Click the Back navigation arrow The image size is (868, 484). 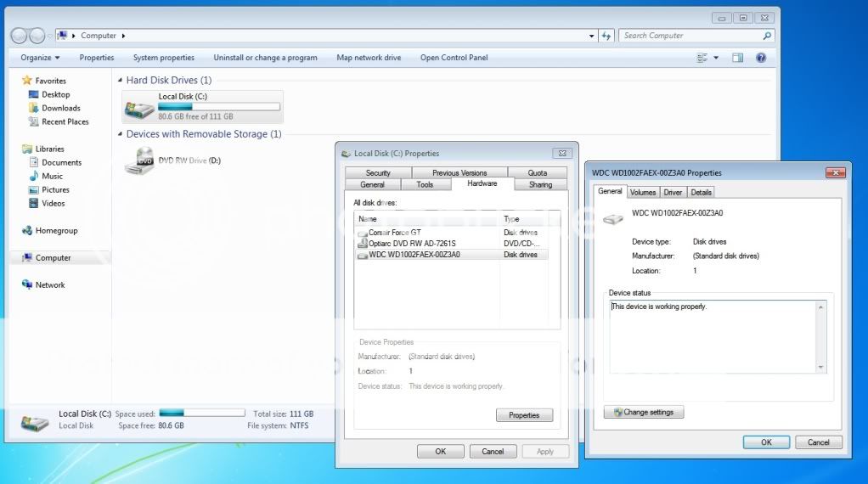19,36
